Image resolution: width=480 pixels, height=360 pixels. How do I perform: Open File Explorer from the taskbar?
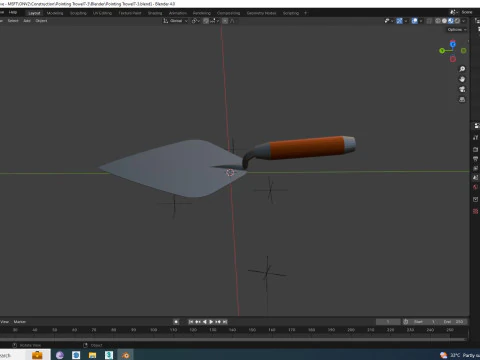[x=93, y=355]
